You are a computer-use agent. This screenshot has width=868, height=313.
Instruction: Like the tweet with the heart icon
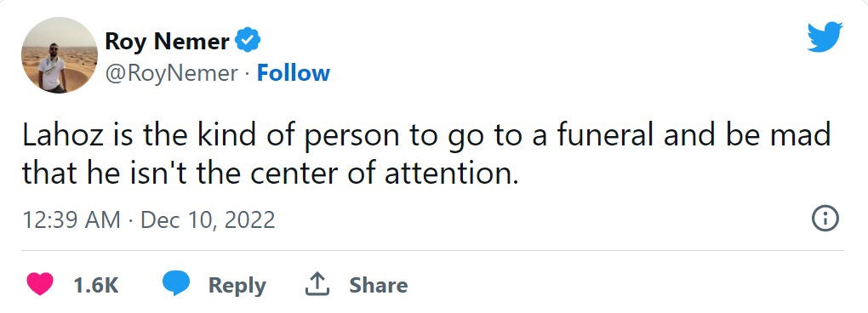40,285
